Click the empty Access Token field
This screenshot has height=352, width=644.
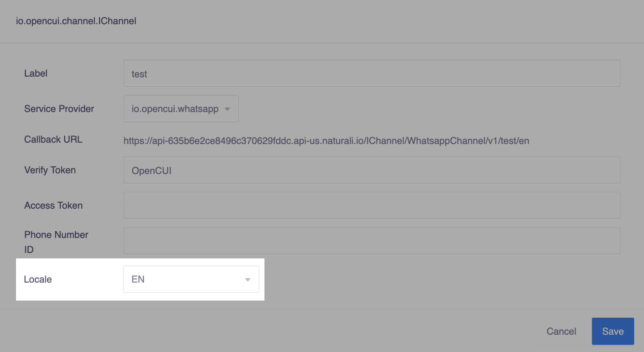[371, 205]
